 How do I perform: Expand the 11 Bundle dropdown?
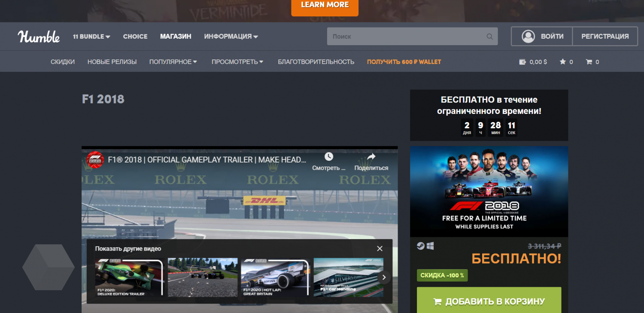pos(91,37)
